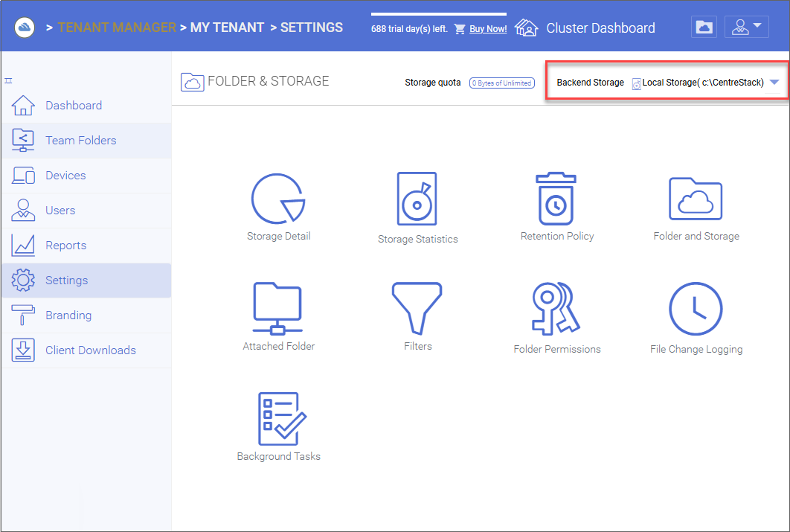Click the Filters label

coord(417,346)
